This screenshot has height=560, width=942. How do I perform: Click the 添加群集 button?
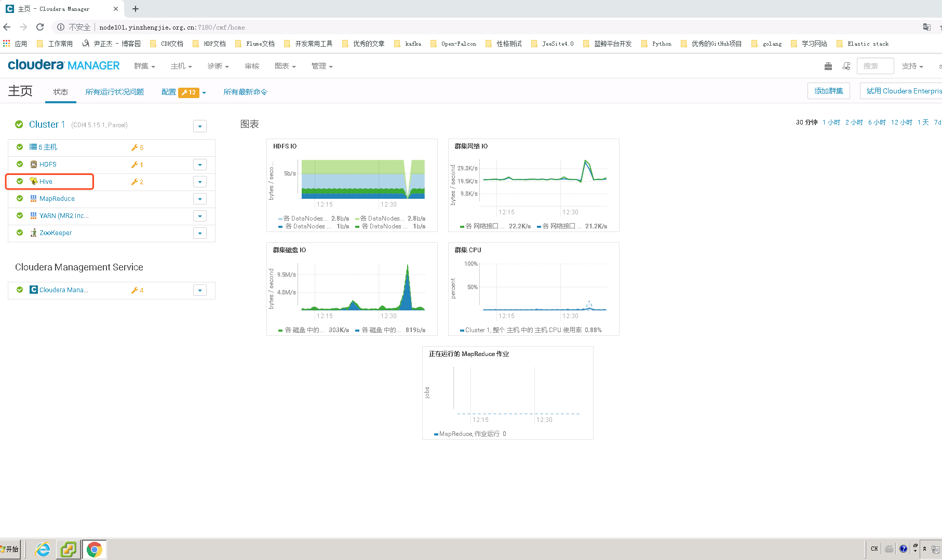pyautogui.click(x=829, y=90)
